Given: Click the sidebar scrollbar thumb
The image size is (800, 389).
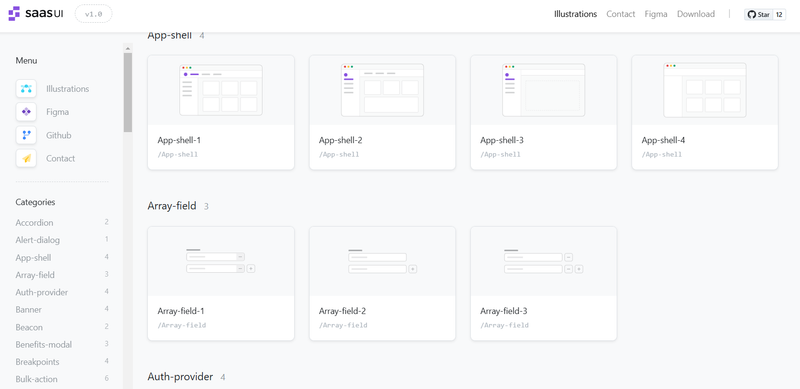Looking at the screenshot, I should [x=128, y=92].
